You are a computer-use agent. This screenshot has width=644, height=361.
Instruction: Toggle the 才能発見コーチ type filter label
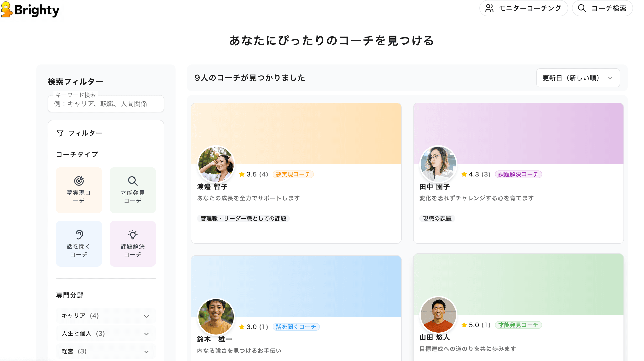(x=133, y=197)
